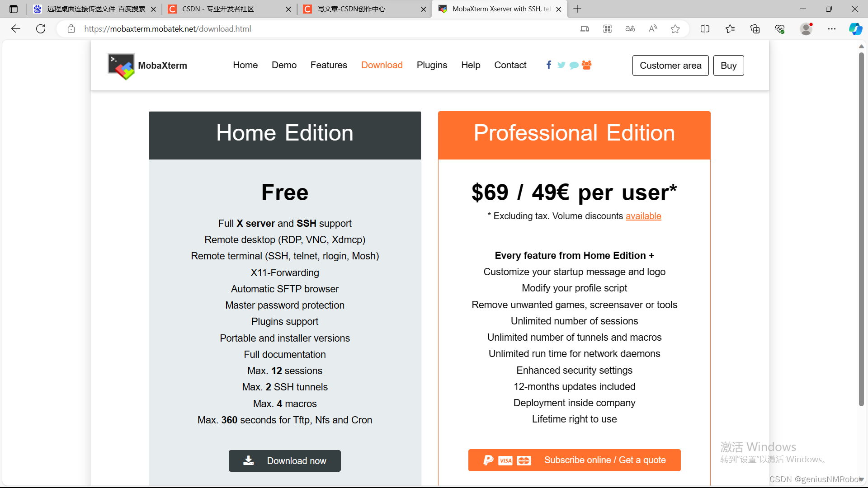Click the vertical page scrollbar thumb
Screen dimensions: 868x488
point(861,229)
